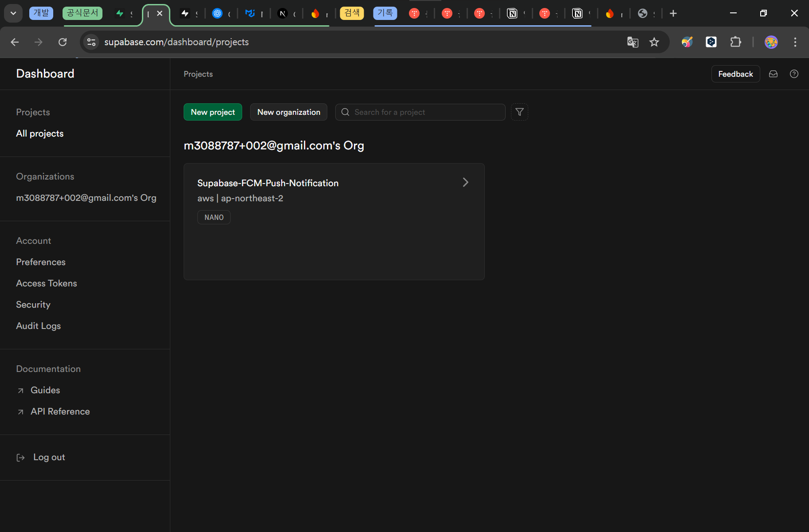
Task: Reload the Supabase dashboard page
Action: tap(63, 42)
